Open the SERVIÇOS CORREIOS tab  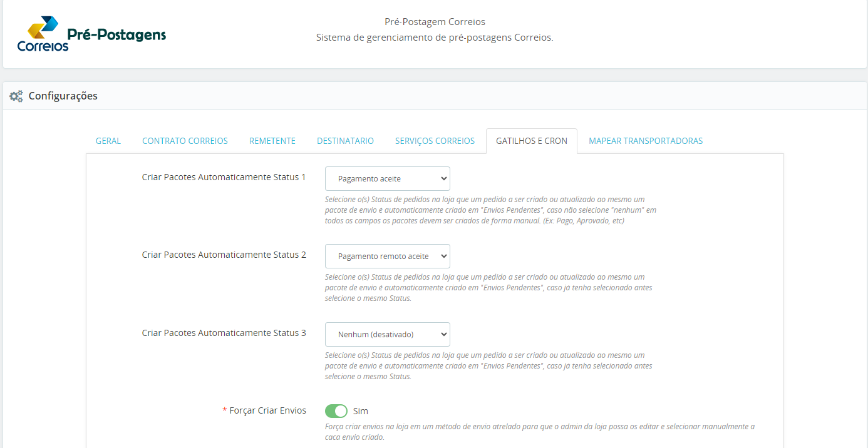click(x=435, y=141)
